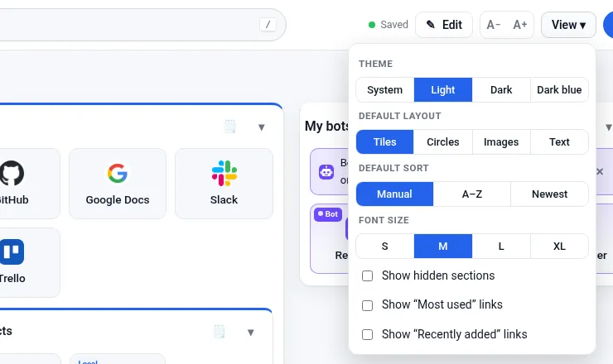Image resolution: width=613 pixels, height=364 pixels.
Task: Click the robot bot icon in My bots
Action: [326, 171]
